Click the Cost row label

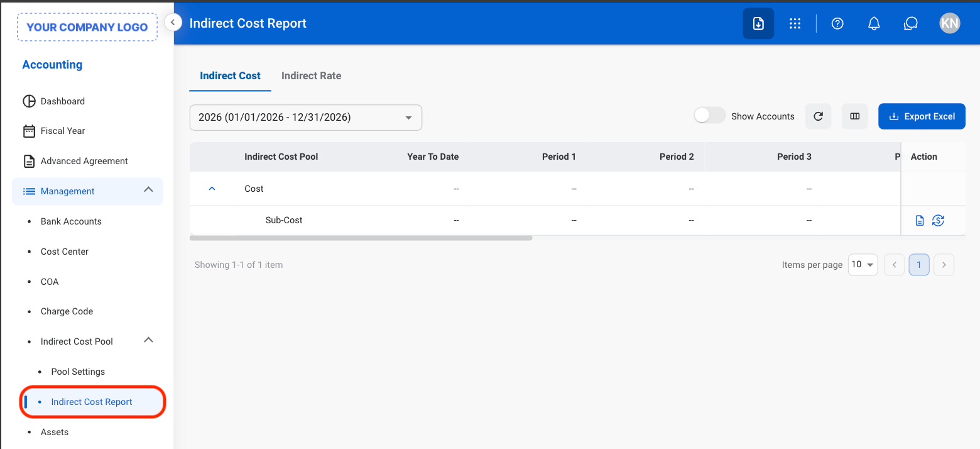tap(254, 189)
